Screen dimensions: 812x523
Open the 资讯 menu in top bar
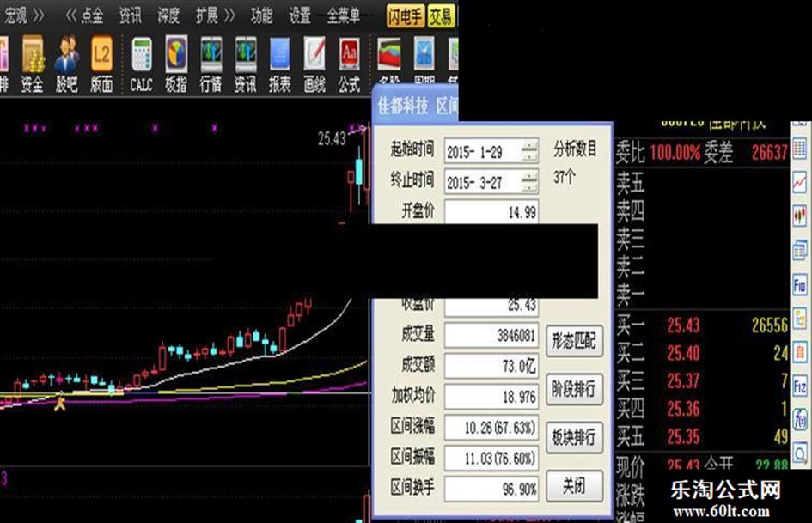(131, 15)
